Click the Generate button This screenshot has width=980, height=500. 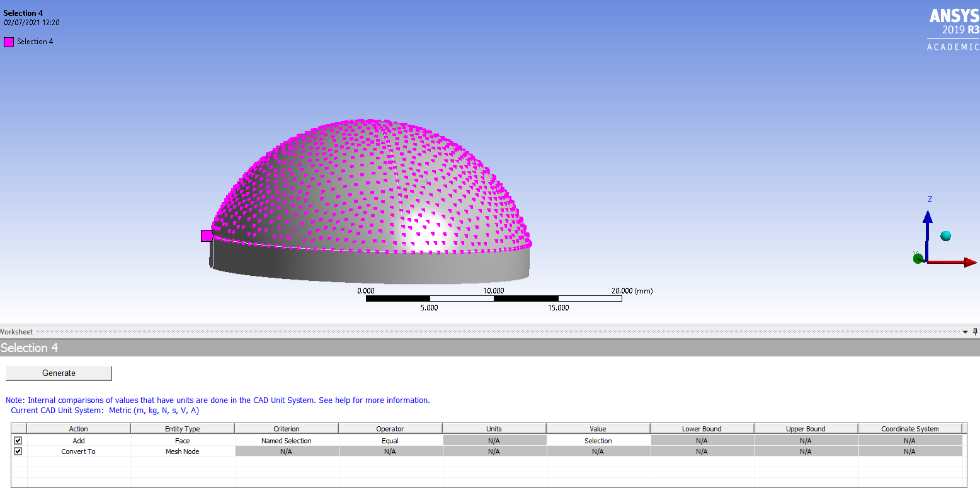(x=59, y=373)
